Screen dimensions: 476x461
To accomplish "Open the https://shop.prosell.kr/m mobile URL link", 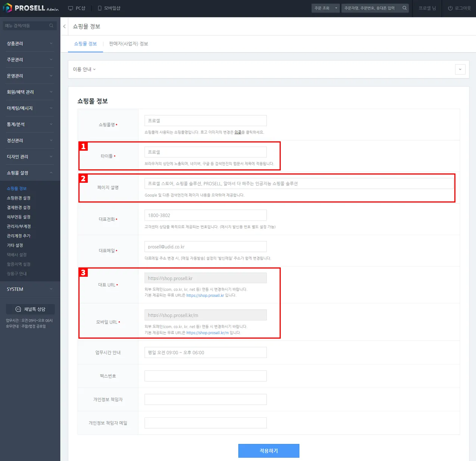I will pos(208,333).
